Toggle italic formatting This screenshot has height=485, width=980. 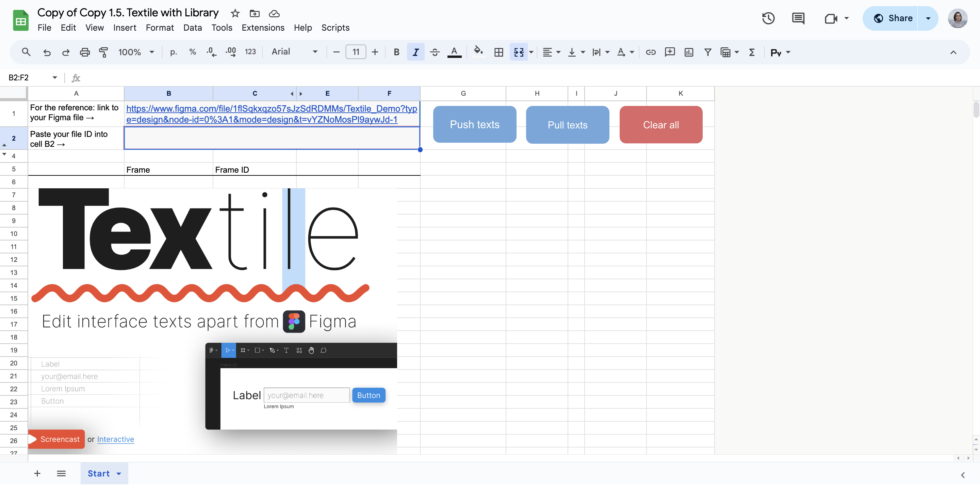coord(415,52)
